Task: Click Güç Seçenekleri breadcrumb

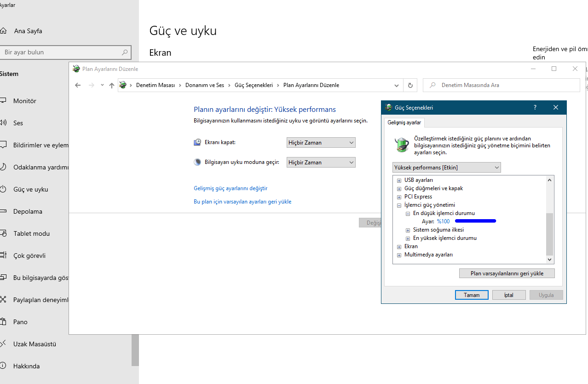Action: (x=254, y=85)
